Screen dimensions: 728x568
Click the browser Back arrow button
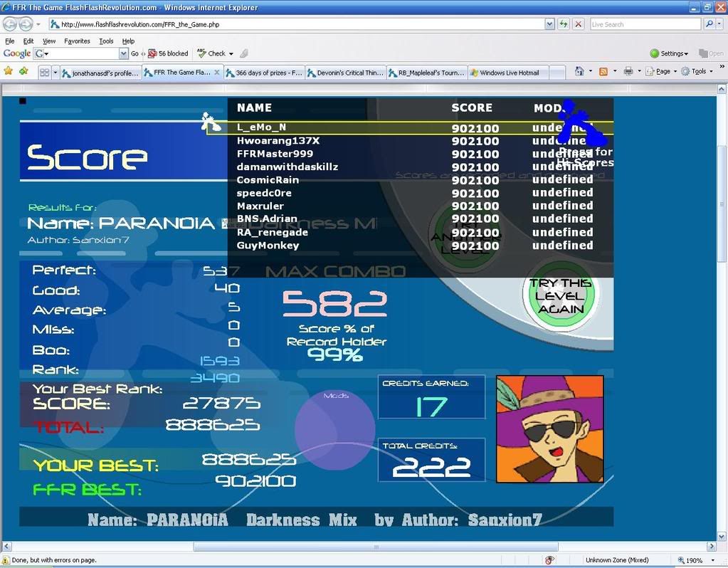pos(11,24)
